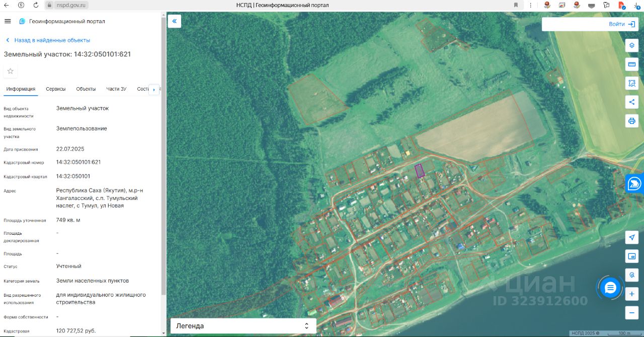Zoom out on the map
The height and width of the screenshot is (337, 644).
(632, 313)
